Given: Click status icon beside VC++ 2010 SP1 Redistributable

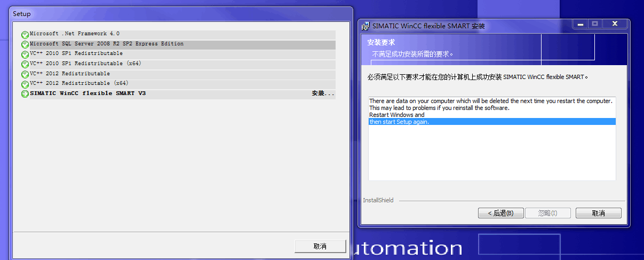Looking at the screenshot, I should coord(25,54).
